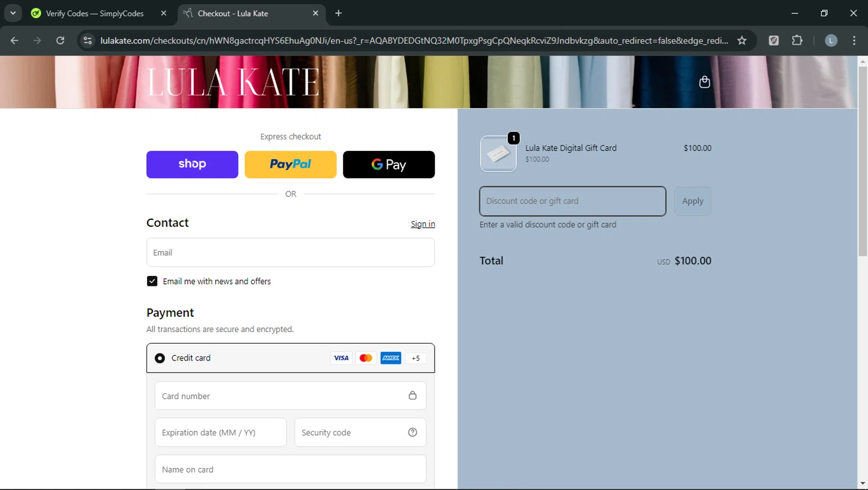Click the Amex card icon
Screen dimensions: 868x490
[x=391, y=358]
